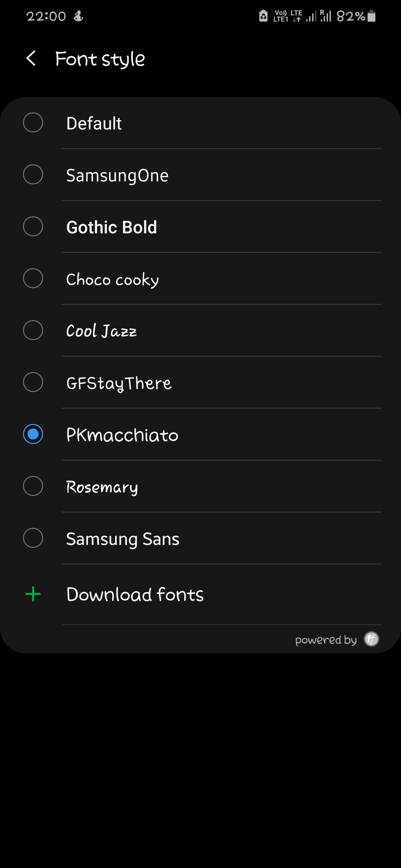The image size is (401, 868).
Task: Tap the signal strength bars icon
Action: [x=311, y=16]
